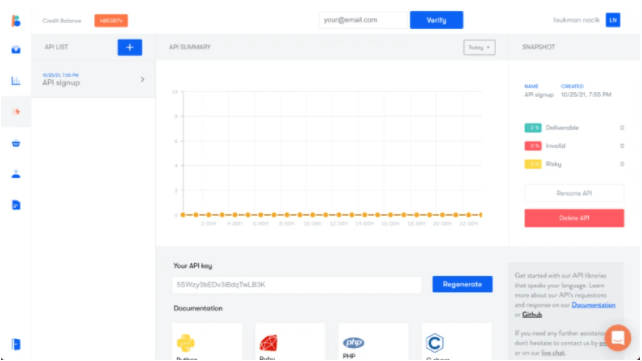Image resolution: width=642 pixels, height=361 pixels.
Task: Click the SNAPSHOT heading
Action: click(x=538, y=47)
